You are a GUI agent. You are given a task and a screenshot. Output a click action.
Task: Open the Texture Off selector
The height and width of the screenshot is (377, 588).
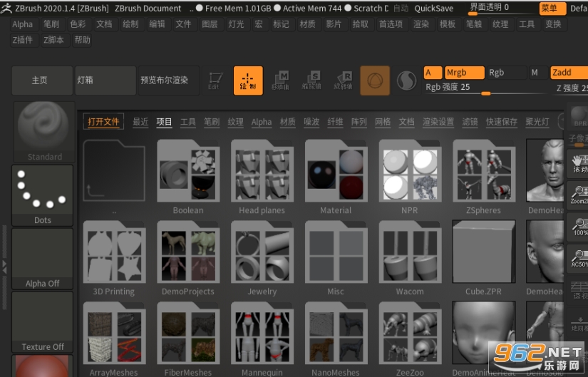pos(42,322)
